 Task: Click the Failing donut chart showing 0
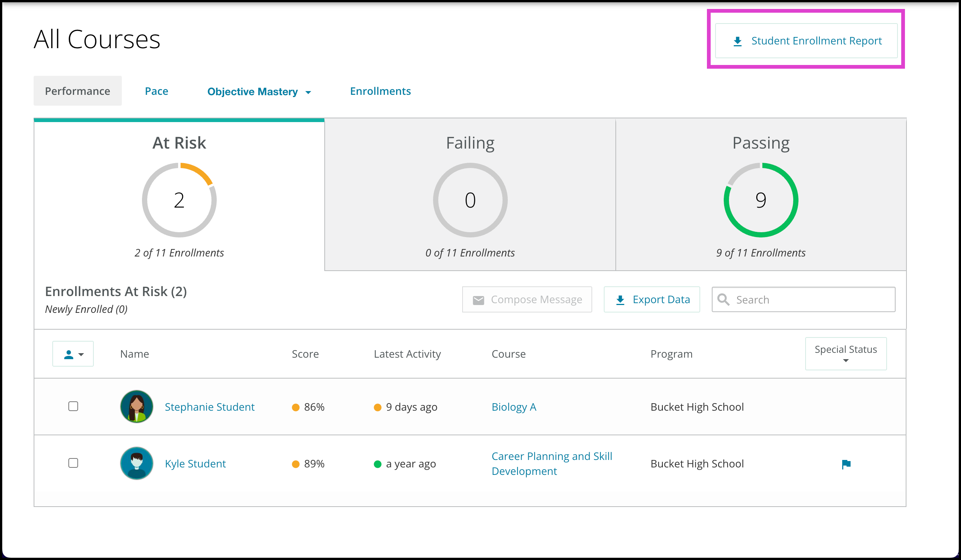pyautogui.click(x=470, y=200)
